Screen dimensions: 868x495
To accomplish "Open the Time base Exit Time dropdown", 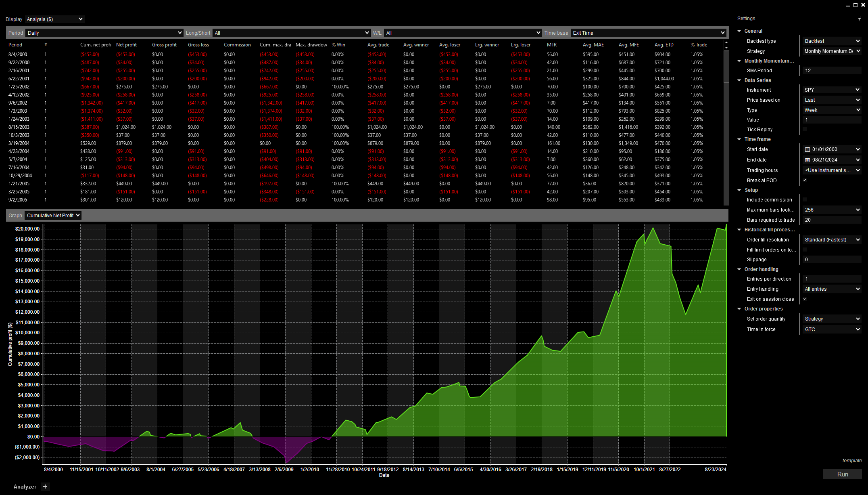I will (649, 33).
